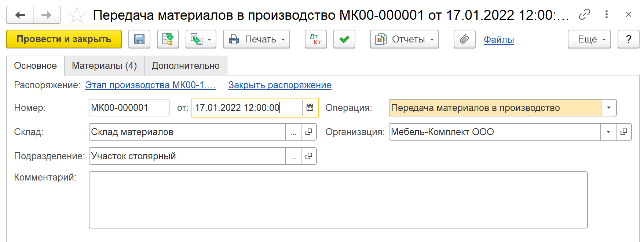Navigate back with left arrow
Screen dimensions: 644x242
click(20, 15)
